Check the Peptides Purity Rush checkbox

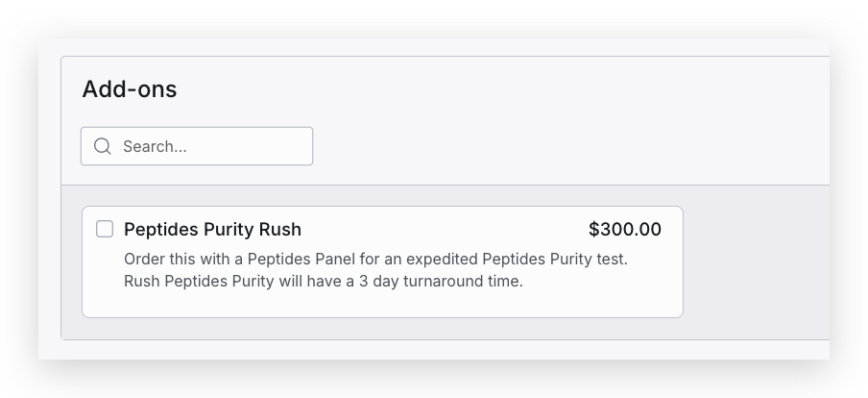coord(105,229)
